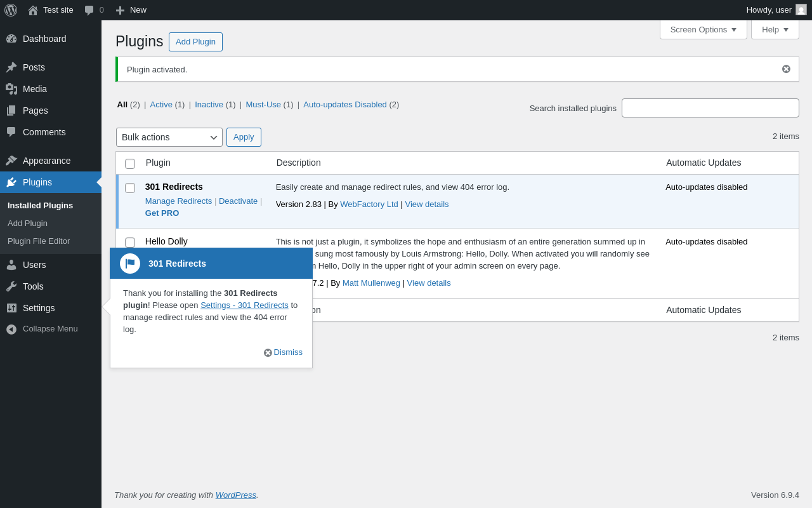This screenshot has height=508, width=812.
Task: Deactivate the 301 Redirects plugin
Action: click(x=238, y=201)
